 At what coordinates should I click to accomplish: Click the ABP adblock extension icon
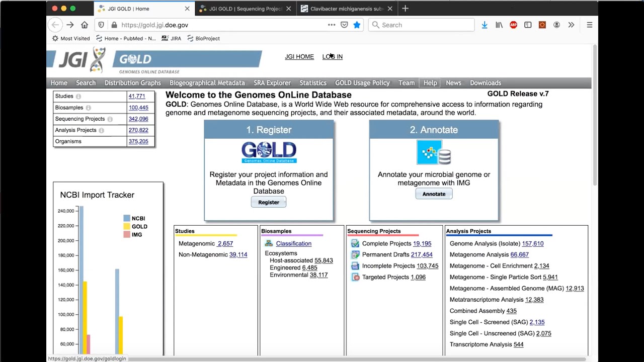click(513, 25)
